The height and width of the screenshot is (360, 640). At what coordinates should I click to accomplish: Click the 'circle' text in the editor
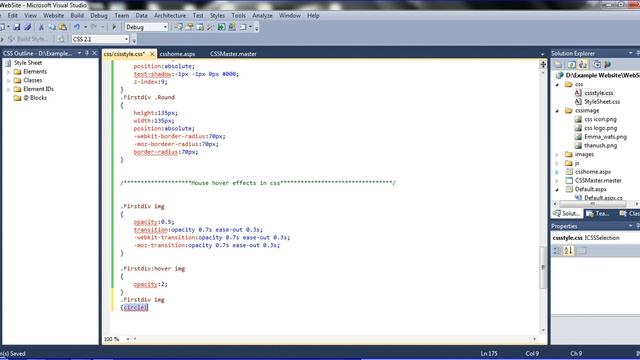tap(135, 308)
